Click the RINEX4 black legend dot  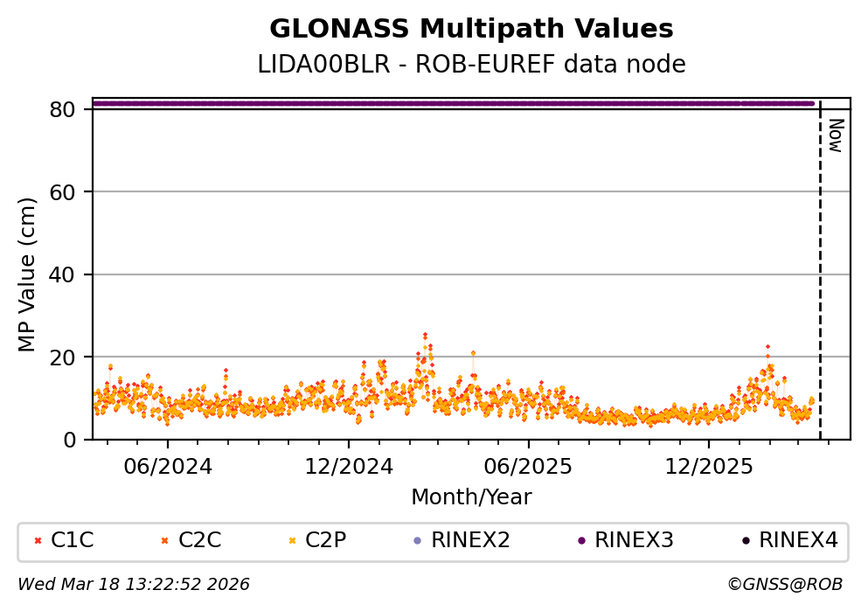745,541
